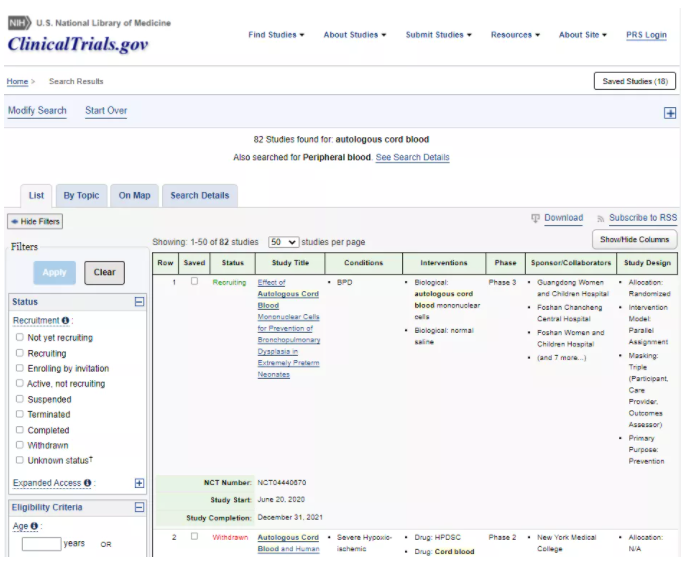Viewport: 687px width, 569px height.
Task: Save study in row 2 checkbox
Action: pos(194,536)
